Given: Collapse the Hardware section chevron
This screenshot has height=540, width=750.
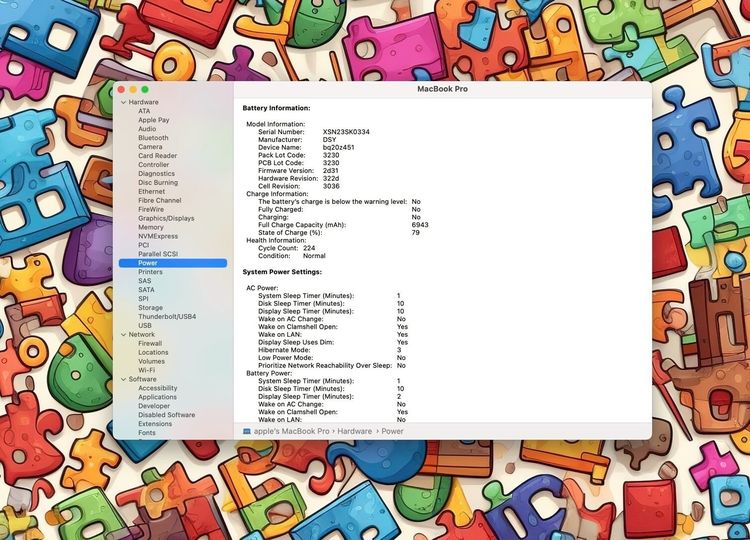Looking at the screenshot, I should click(123, 102).
